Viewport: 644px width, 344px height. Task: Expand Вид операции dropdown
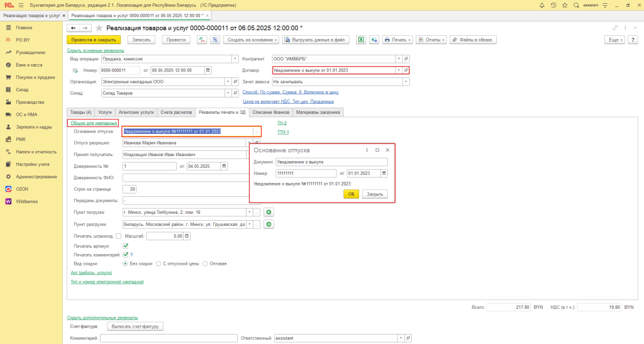tap(235, 58)
